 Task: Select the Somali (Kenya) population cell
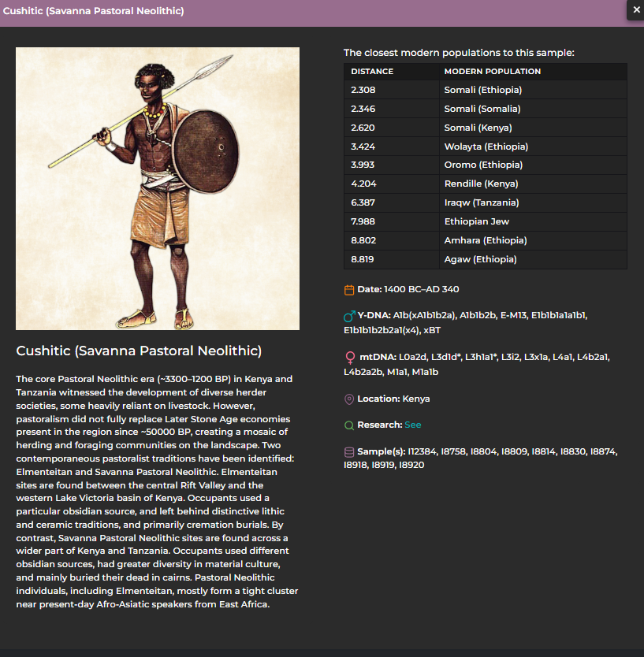[x=534, y=128]
